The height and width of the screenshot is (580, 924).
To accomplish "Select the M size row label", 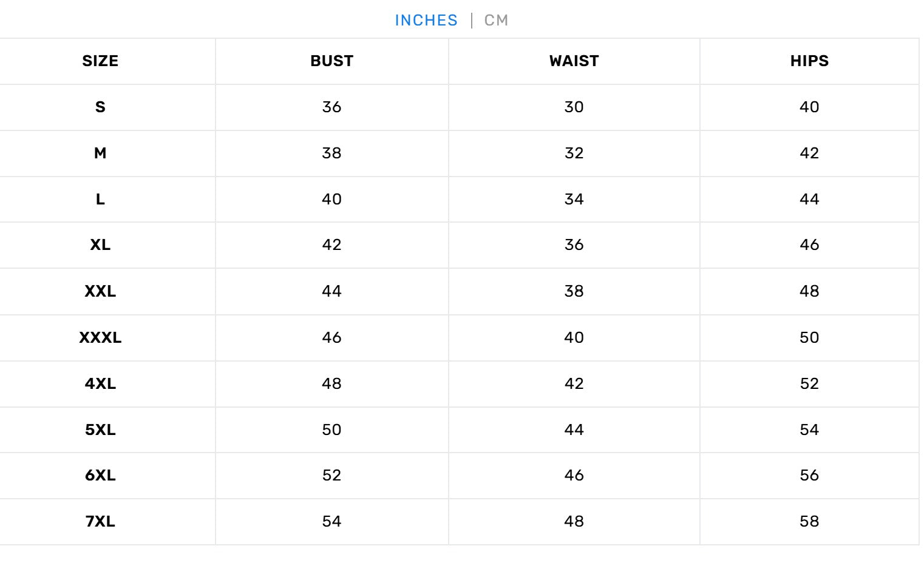I will pos(100,153).
